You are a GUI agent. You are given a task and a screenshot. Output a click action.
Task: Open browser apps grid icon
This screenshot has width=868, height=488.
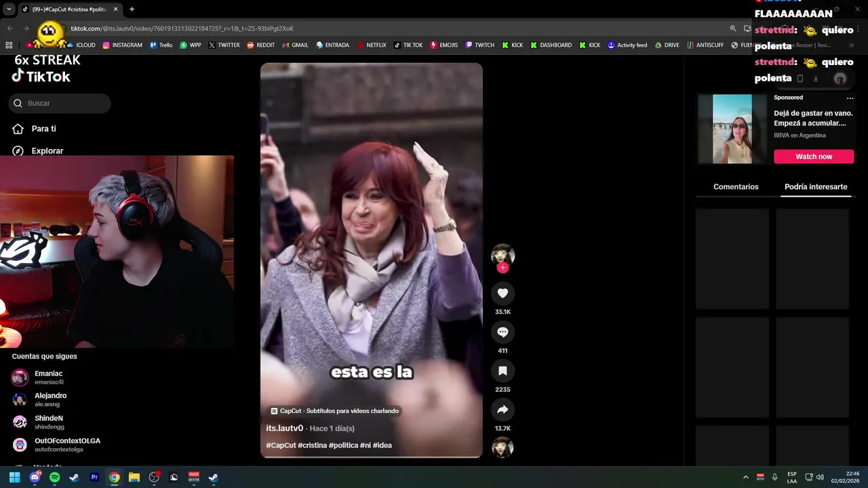[9, 45]
